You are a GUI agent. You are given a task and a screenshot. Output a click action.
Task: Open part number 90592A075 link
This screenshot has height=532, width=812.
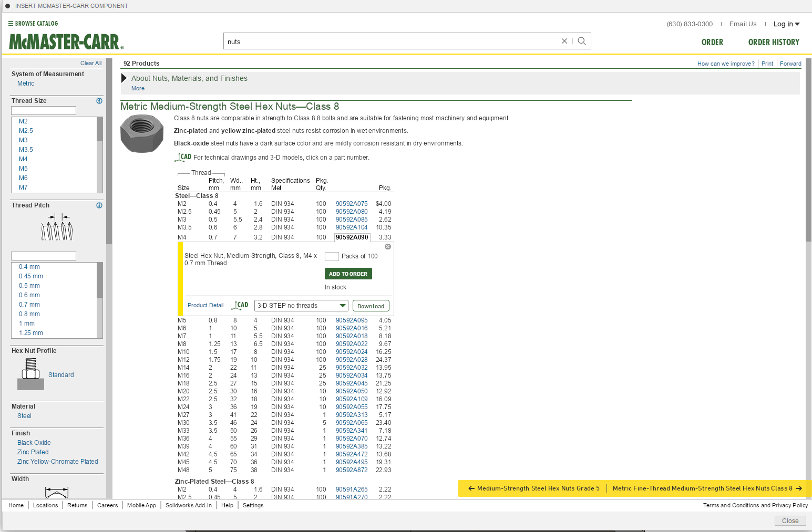[351, 203]
